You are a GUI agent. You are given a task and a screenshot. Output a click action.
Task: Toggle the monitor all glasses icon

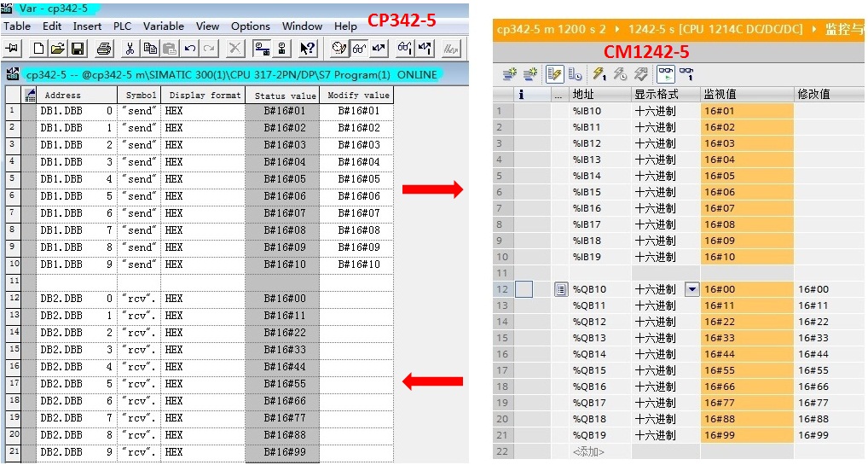(x=665, y=73)
